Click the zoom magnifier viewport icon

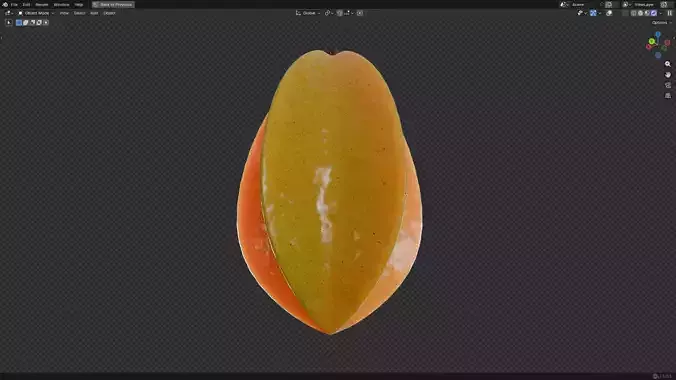click(x=668, y=64)
